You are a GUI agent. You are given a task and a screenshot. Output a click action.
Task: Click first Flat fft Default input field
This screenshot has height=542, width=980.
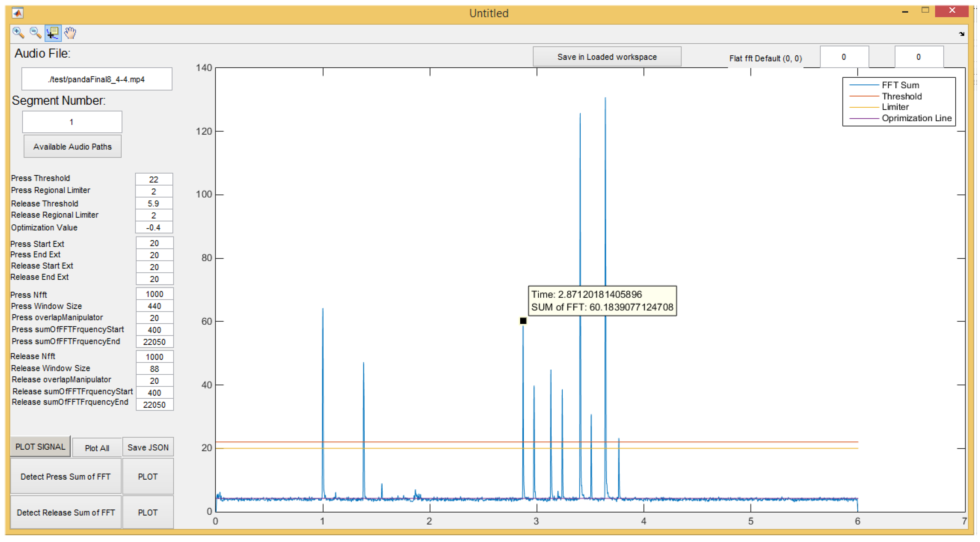tap(844, 57)
